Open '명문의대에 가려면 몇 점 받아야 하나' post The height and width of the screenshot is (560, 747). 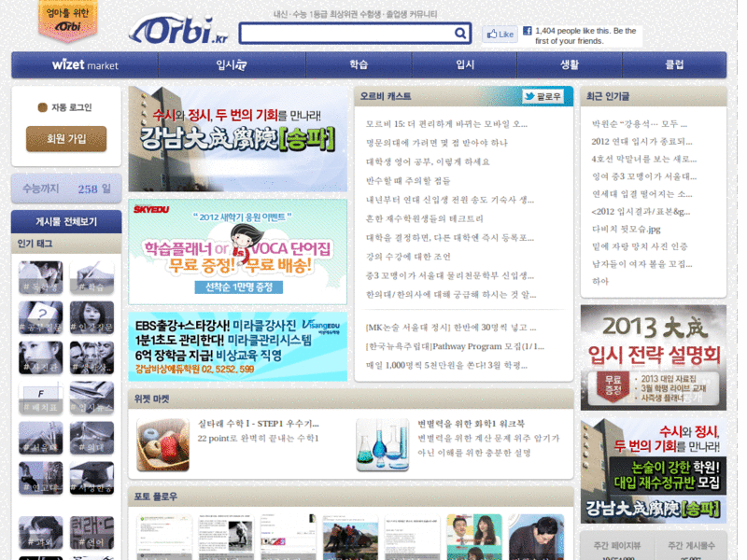436,143
